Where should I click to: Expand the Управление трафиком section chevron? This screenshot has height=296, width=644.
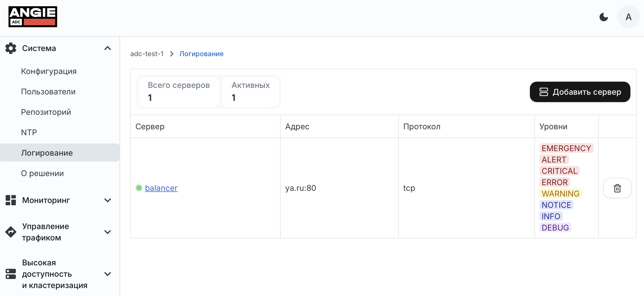[108, 232]
